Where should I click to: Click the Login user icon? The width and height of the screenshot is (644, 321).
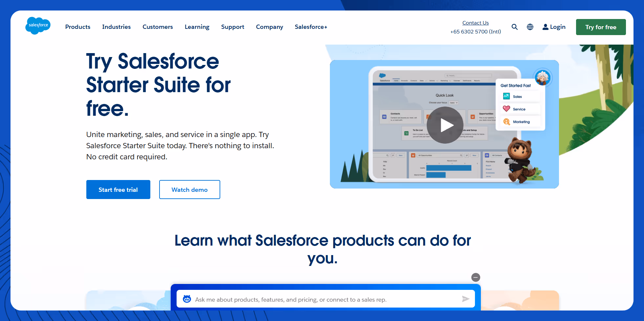coord(545,27)
